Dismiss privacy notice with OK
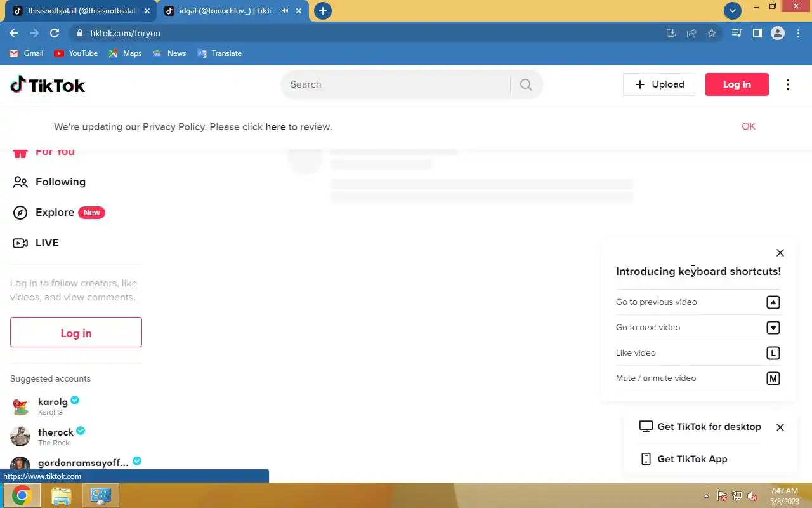 pos(749,126)
